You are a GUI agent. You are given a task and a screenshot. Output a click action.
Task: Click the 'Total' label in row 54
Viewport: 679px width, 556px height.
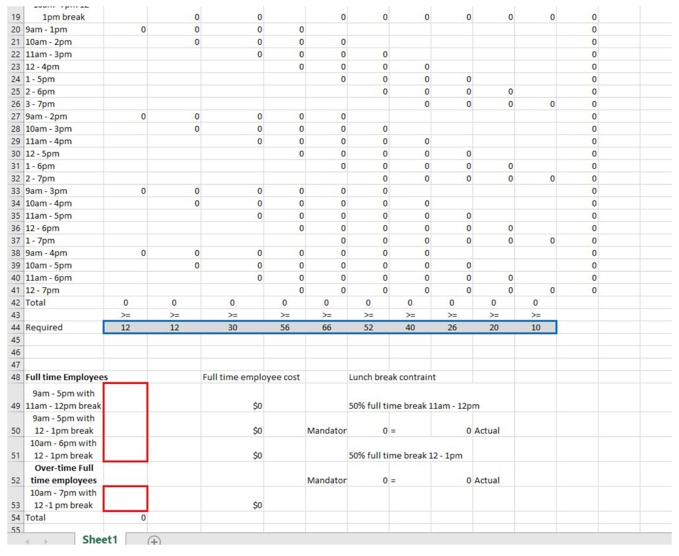click(35, 517)
